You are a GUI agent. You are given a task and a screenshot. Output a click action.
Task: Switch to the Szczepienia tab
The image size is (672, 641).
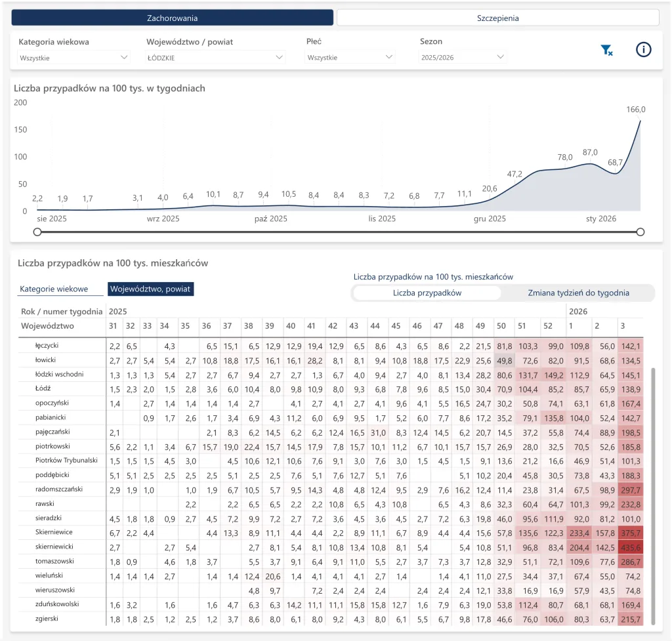tap(497, 18)
